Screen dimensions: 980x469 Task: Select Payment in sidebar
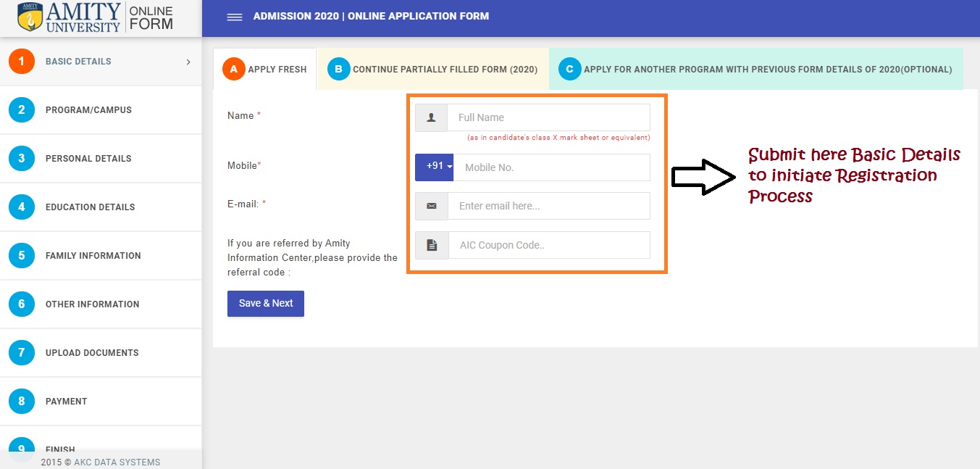pos(101,402)
